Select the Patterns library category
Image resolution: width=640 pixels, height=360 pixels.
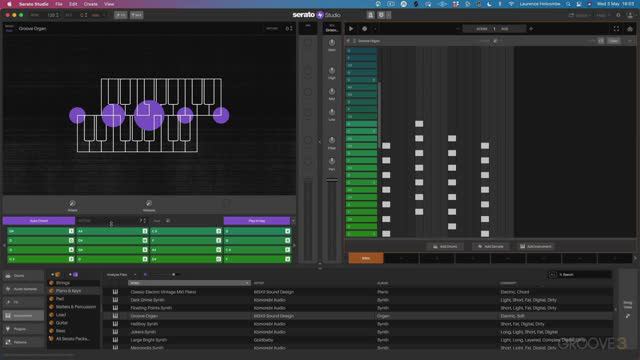(23, 342)
